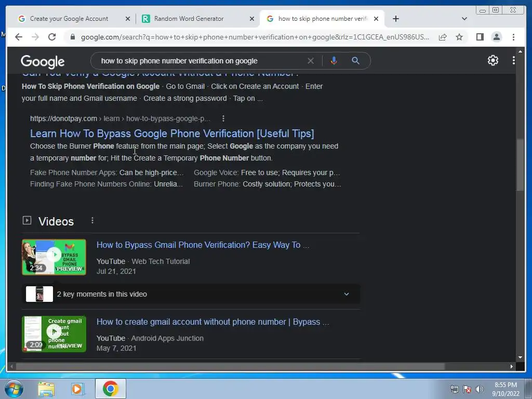Launch the media player from the taskbar
The width and height of the screenshot is (532, 399).
(x=78, y=389)
